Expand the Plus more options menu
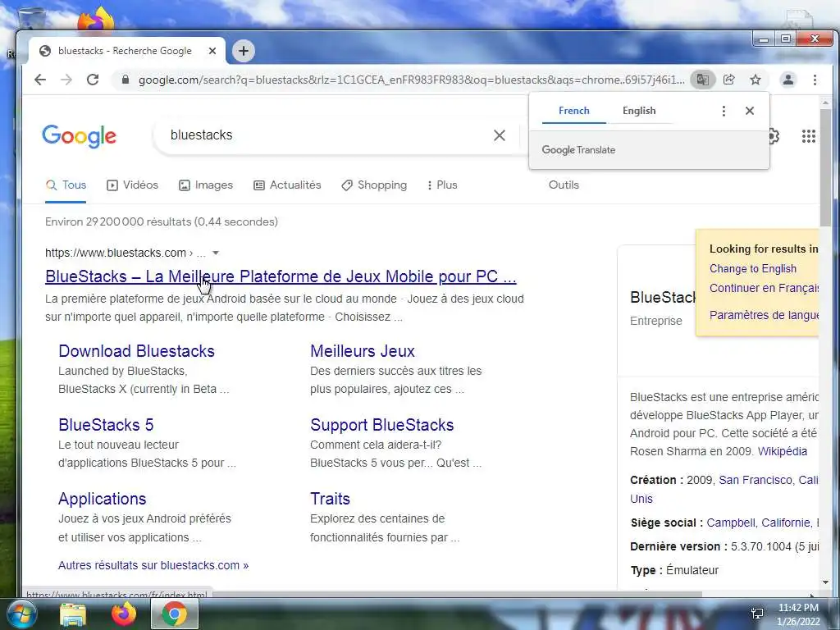840x630 pixels. tap(442, 185)
